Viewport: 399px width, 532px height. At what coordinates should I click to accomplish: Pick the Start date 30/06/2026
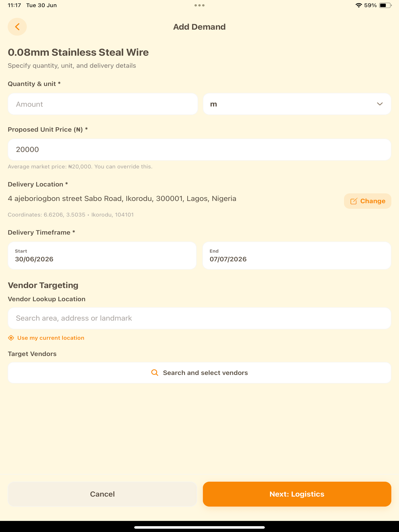[x=102, y=255]
